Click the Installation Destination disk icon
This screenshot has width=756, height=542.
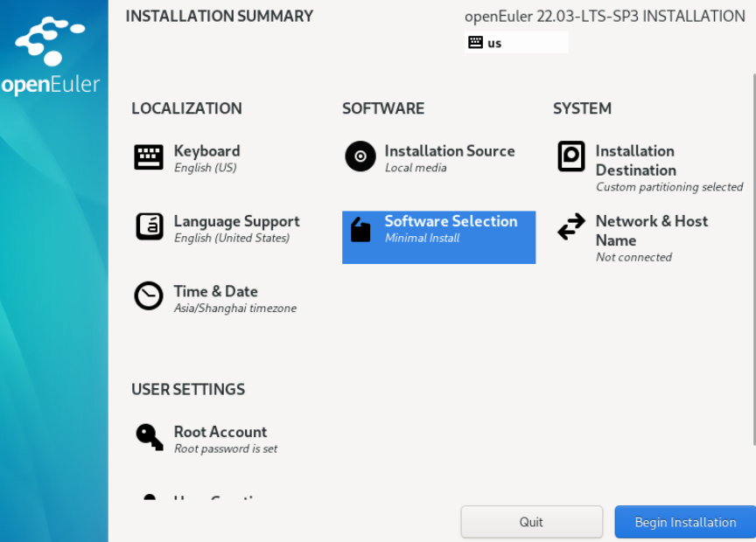pyautogui.click(x=571, y=157)
